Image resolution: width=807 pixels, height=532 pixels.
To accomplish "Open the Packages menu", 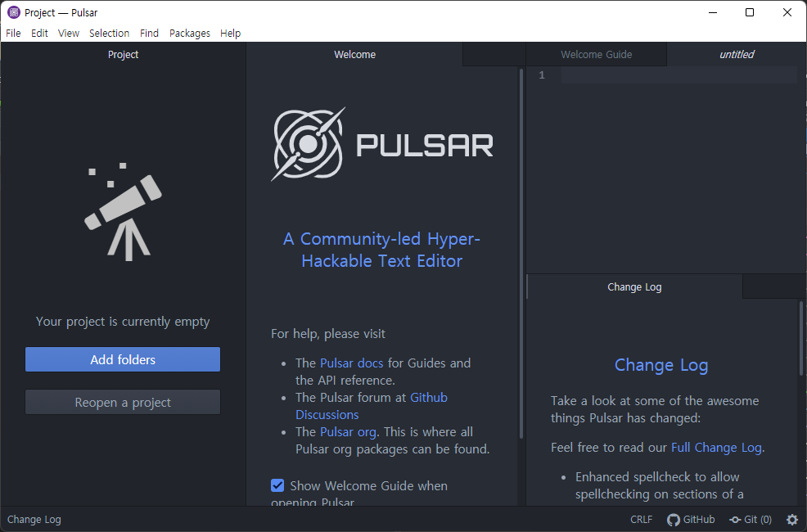I will click(x=189, y=33).
